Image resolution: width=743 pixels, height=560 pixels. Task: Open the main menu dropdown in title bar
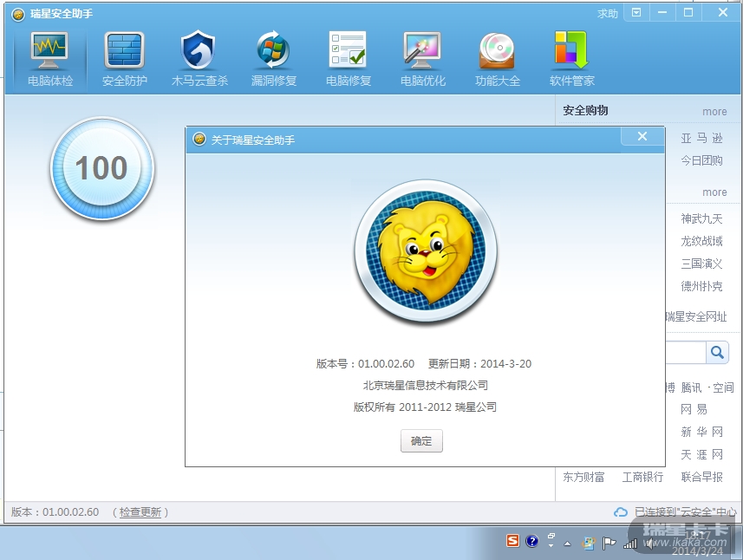pyautogui.click(x=636, y=13)
